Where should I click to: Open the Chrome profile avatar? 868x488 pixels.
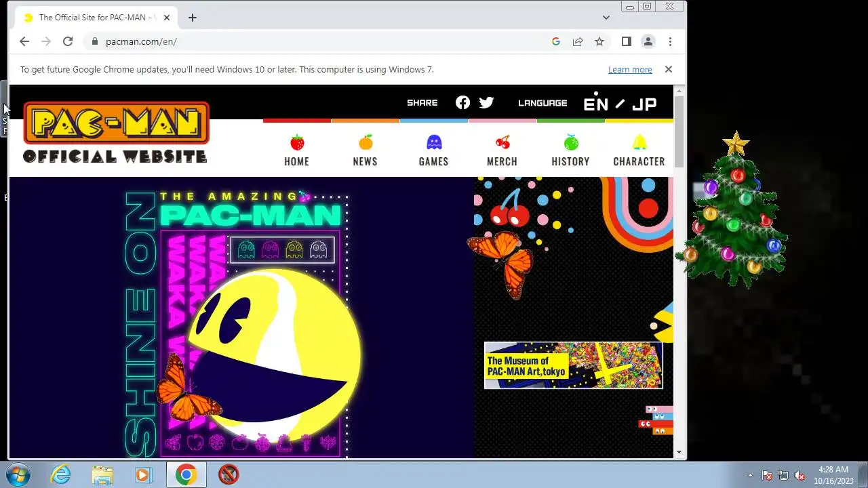(x=648, y=41)
